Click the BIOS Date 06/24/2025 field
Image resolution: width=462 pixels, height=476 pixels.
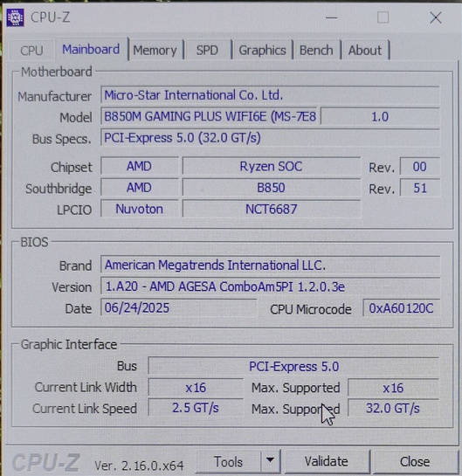(x=178, y=307)
